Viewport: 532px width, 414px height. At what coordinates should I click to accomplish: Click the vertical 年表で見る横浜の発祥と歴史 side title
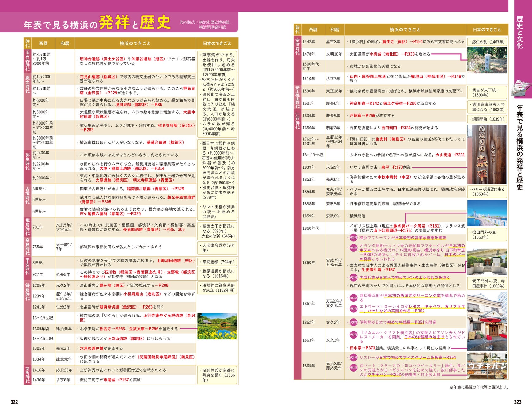519,148
